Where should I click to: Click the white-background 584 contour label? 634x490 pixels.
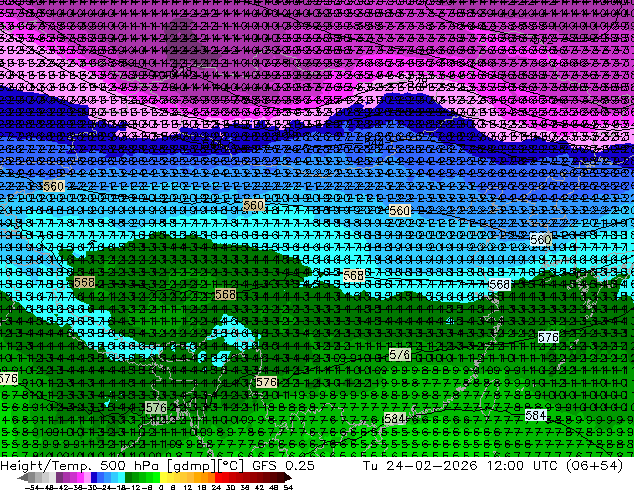pyautogui.click(x=536, y=415)
